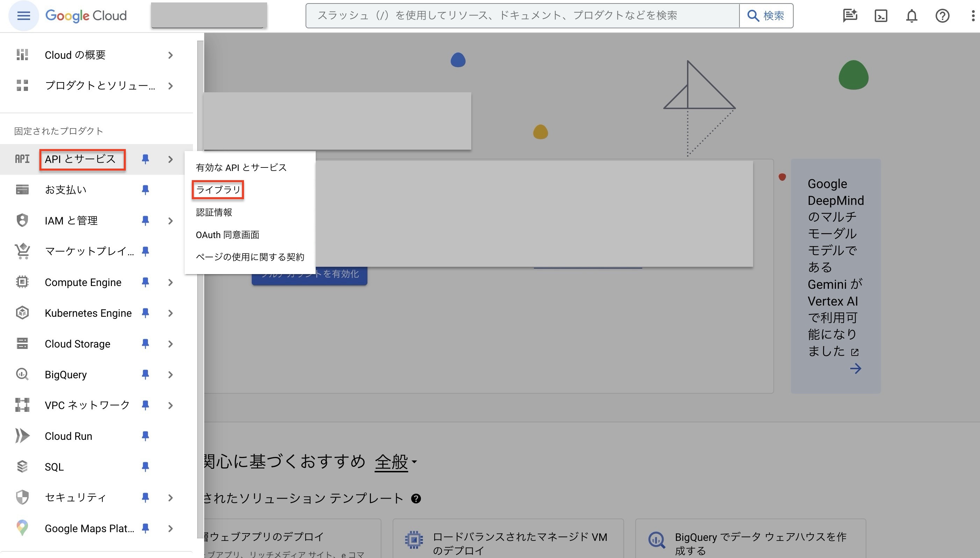Click the 検索 search button

pyautogui.click(x=766, y=16)
